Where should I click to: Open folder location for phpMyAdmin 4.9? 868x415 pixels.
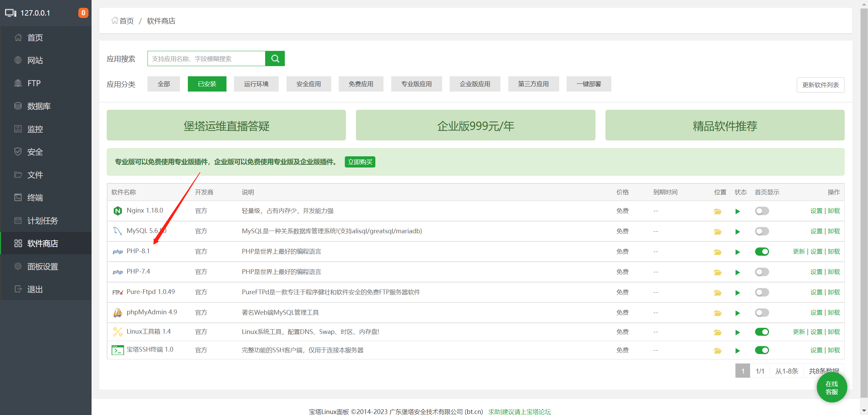coord(717,313)
